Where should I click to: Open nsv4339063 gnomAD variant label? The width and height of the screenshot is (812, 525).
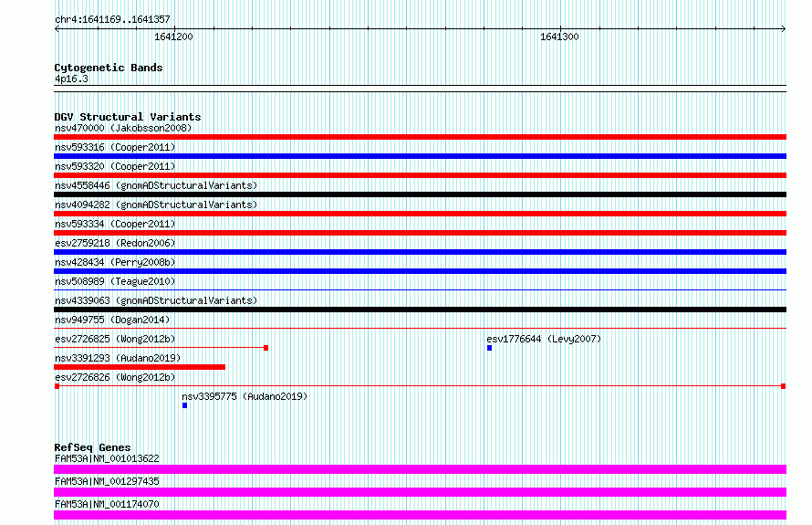coord(156,300)
